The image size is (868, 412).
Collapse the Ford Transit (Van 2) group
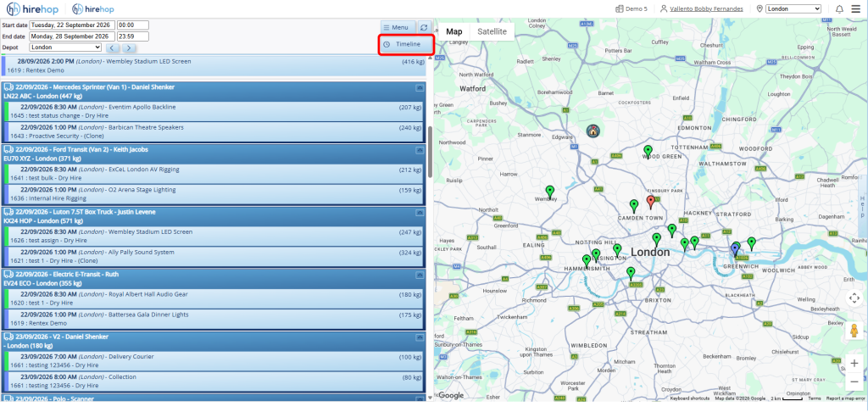click(420, 150)
